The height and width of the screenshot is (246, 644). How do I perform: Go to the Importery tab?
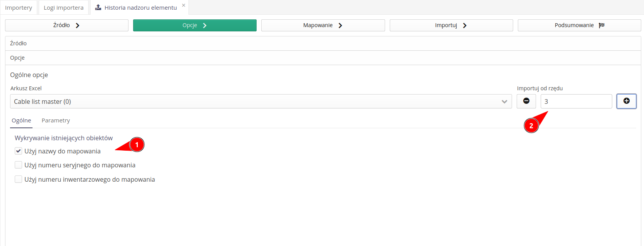19,8
